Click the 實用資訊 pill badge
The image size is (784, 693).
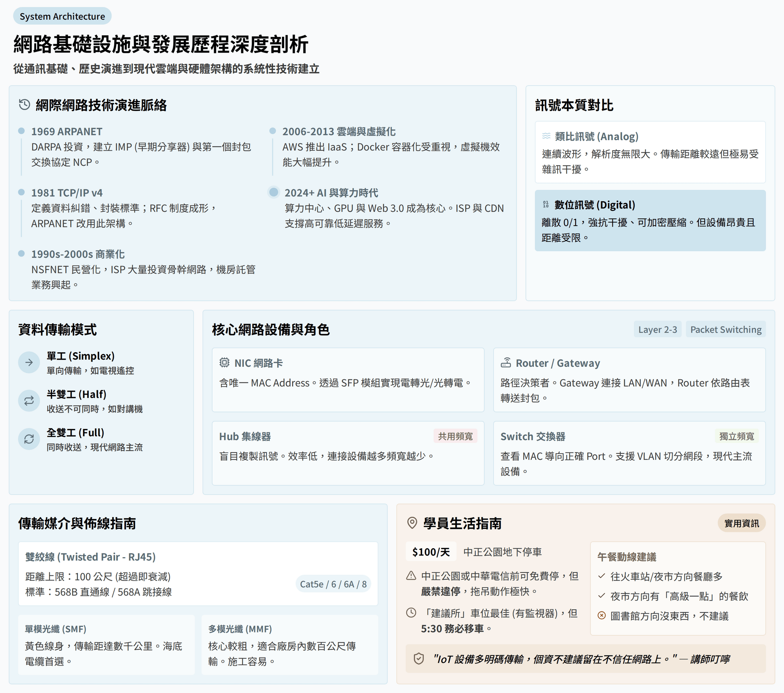(x=741, y=523)
